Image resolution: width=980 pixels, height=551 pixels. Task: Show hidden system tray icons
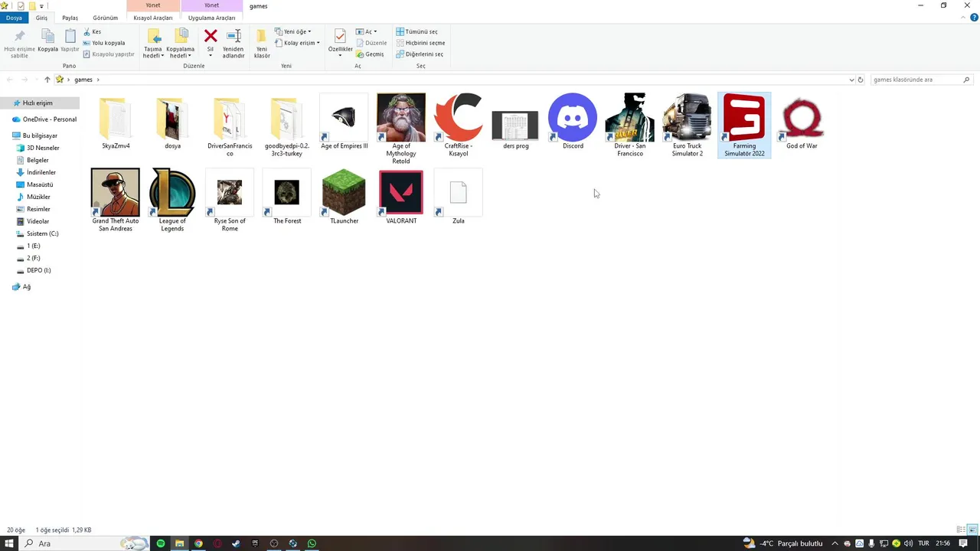pos(835,543)
